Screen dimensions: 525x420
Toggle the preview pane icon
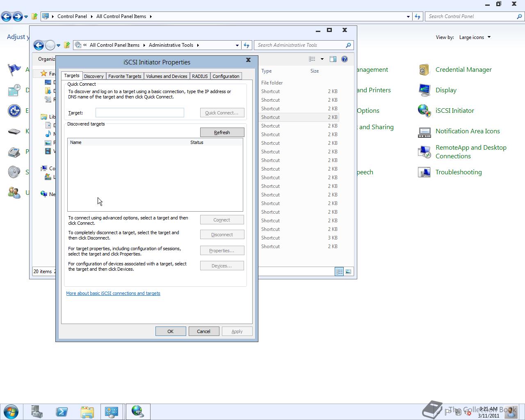[x=333, y=59]
